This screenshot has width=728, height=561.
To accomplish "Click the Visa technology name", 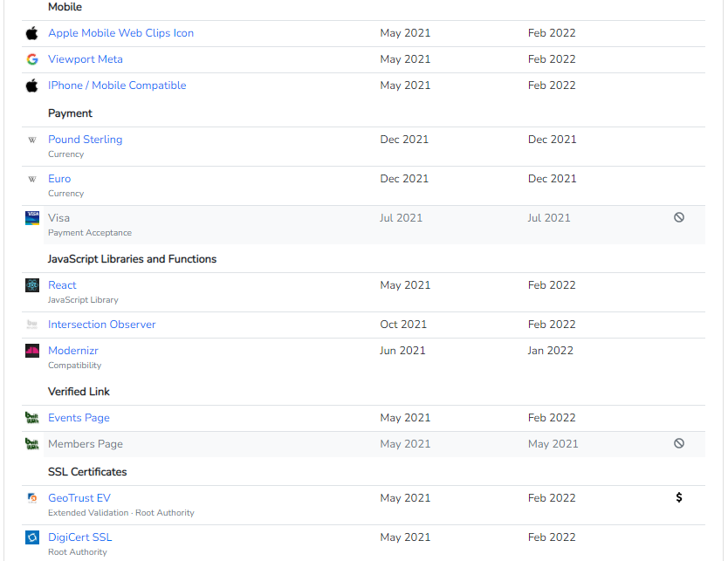I will [59, 218].
